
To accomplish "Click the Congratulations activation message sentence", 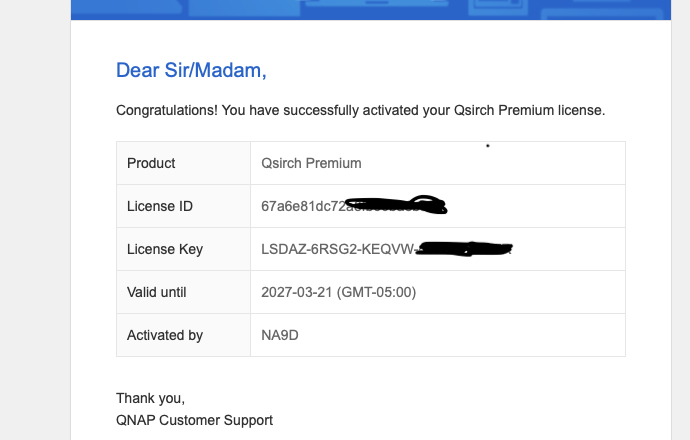I will 360,110.
